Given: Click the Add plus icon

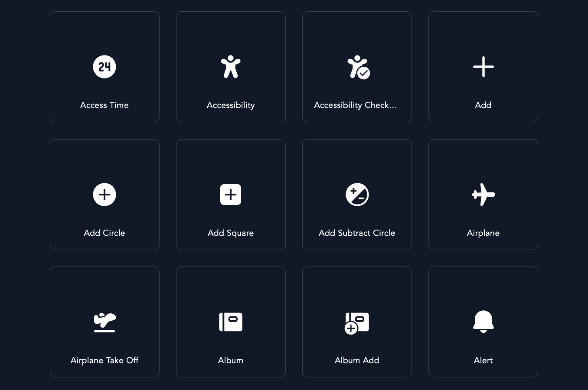Looking at the screenshot, I should coord(483,67).
